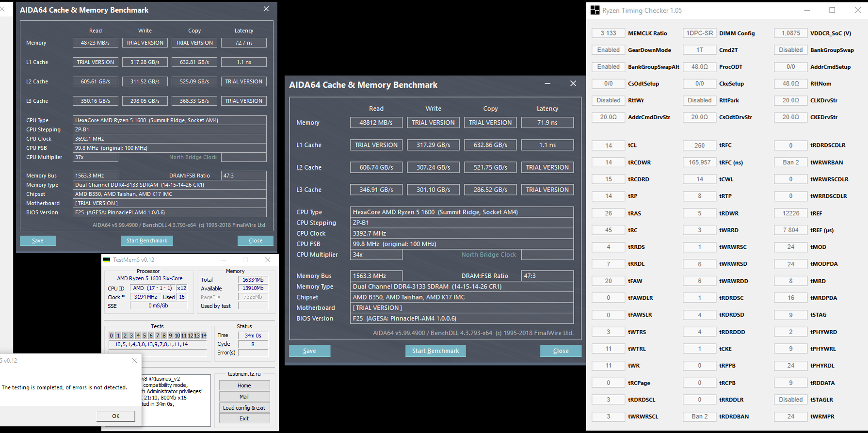
Task: Click test number 14 box in TestMem5
Action: 204,336
